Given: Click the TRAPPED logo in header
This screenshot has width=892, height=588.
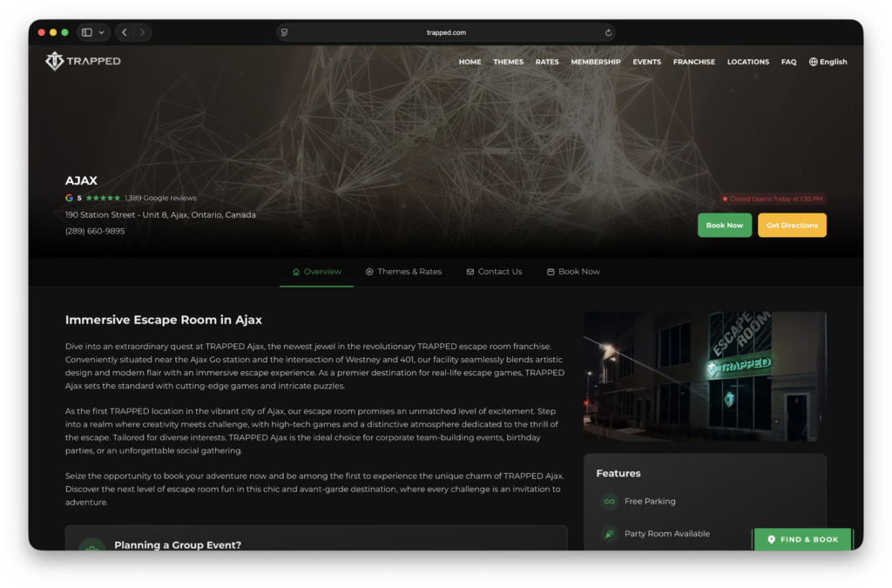Looking at the screenshot, I should tap(83, 61).
